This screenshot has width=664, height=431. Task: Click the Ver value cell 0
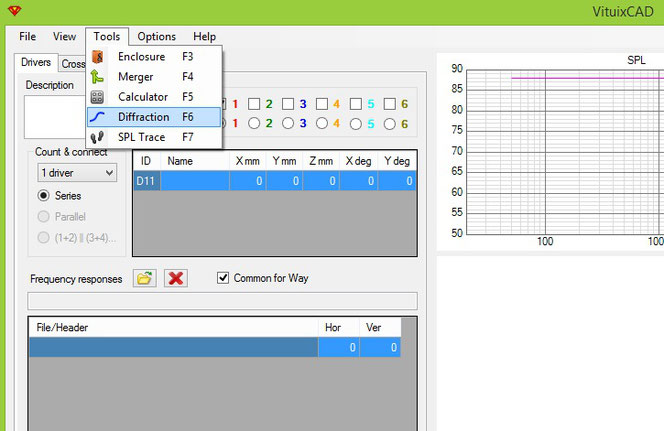point(380,347)
